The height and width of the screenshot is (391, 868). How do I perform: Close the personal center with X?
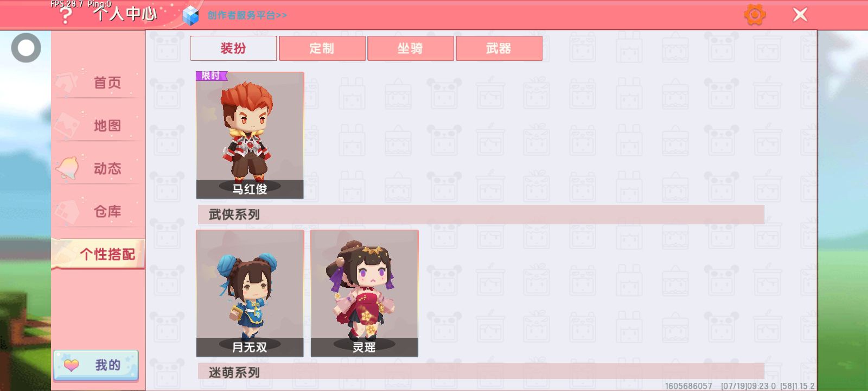coord(800,15)
